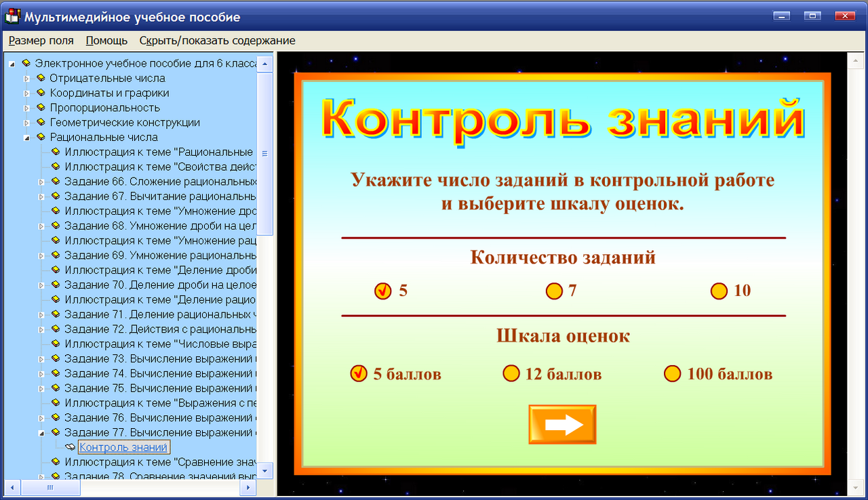Select the "12 баллов" grading scale

511,373
